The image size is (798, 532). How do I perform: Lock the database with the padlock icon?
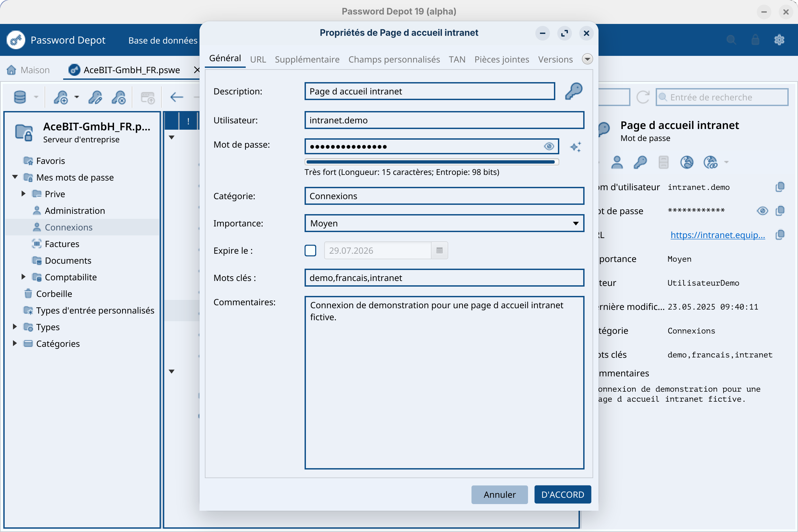[x=755, y=40]
